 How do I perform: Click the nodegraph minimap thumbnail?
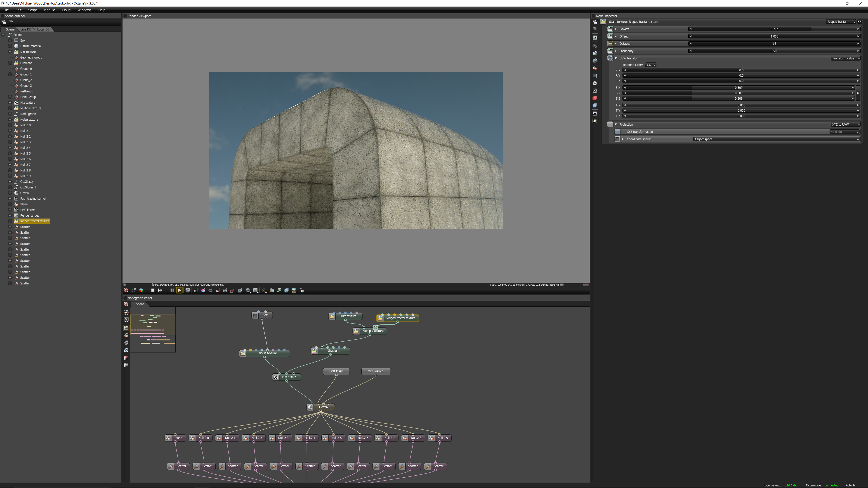click(153, 329)
